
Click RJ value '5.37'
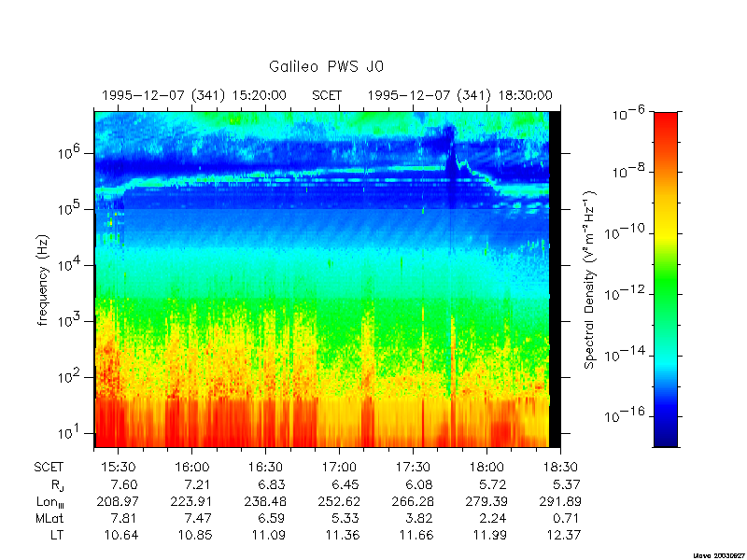coord(567,484)
